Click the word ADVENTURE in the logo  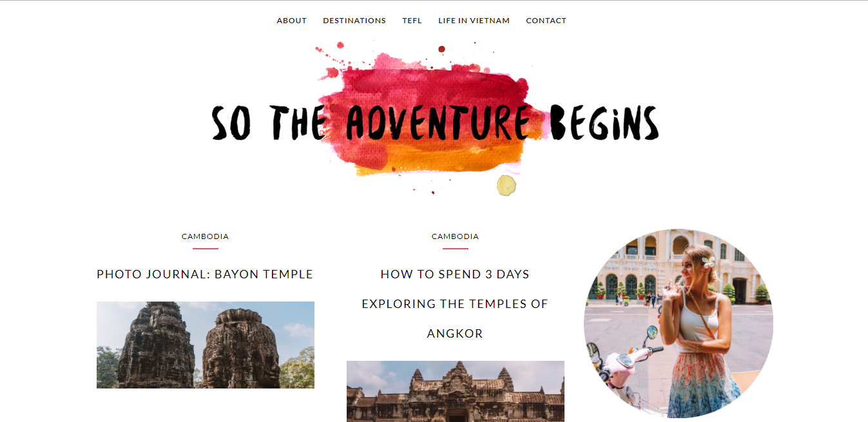pyautogui.click(x=438, y=122)
